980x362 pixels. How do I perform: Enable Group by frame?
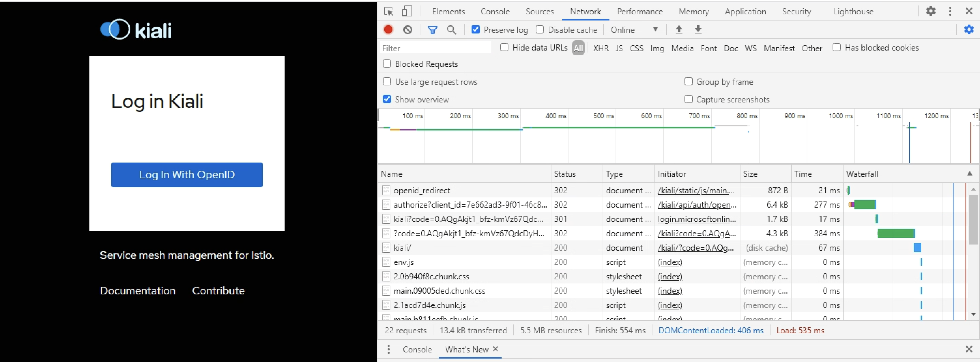point(688,81)
